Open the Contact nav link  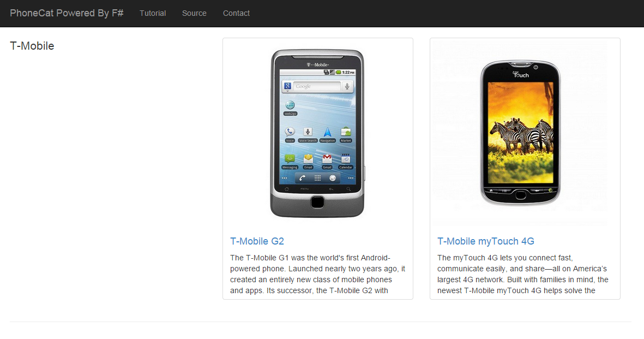[x=236, y=13]
